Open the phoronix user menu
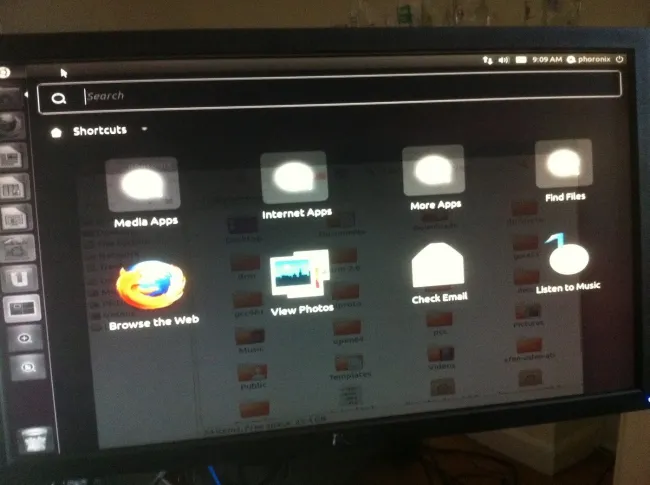650x485 pixels. (x=591, y=59)
